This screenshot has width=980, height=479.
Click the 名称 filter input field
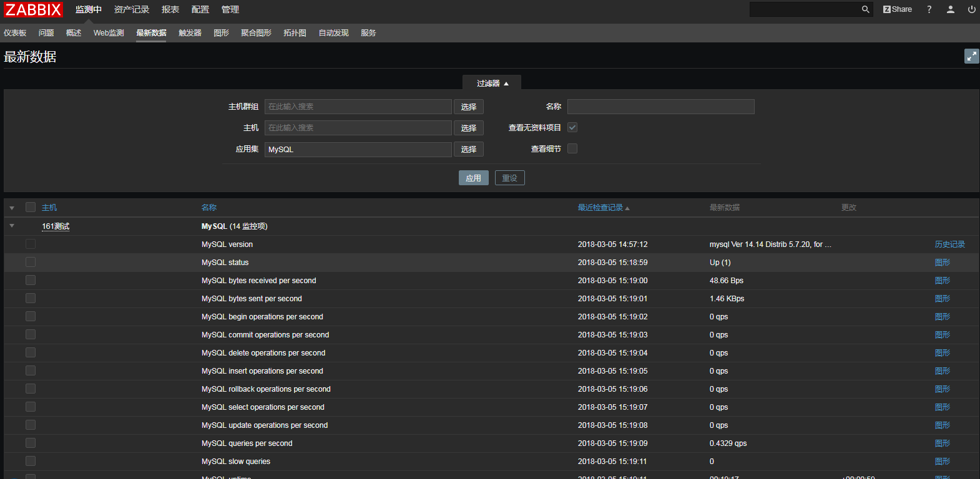pos(660,107)
